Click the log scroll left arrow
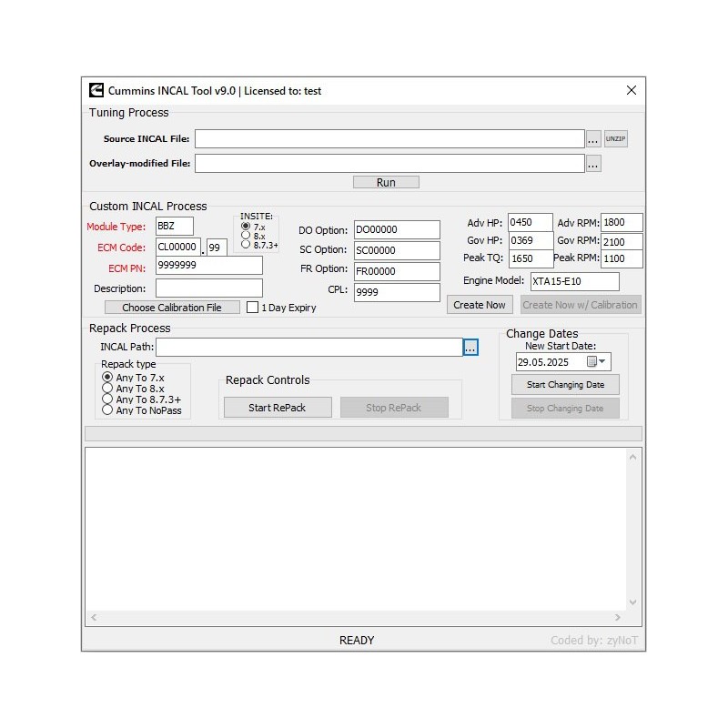This screenshot has height=728, width=728. tap(94, 618)
